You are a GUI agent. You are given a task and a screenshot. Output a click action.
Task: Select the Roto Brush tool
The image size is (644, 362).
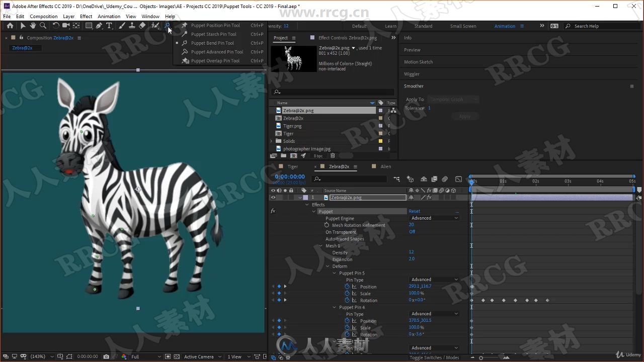155,26
